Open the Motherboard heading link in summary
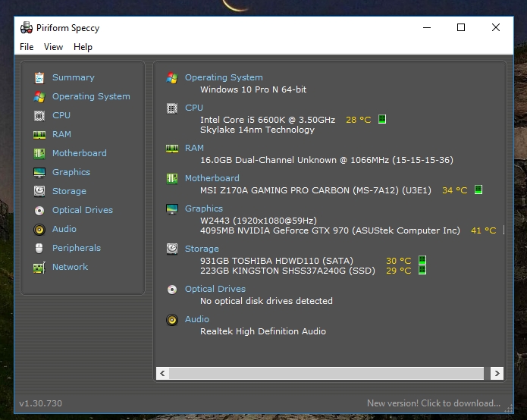 (x=212, y=178)
